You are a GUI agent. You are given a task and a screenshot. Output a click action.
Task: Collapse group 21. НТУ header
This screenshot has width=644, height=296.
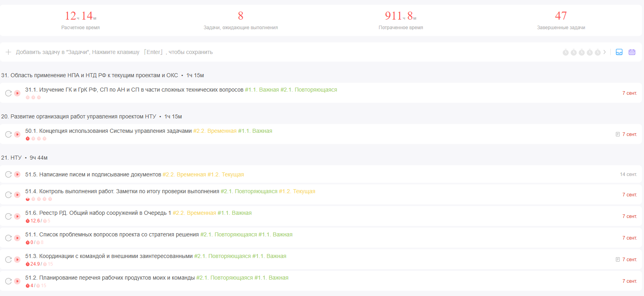(x=12, y=158)
